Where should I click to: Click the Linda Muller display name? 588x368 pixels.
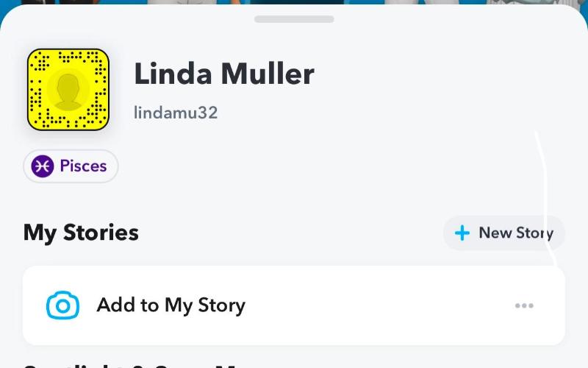pos(224,74)
